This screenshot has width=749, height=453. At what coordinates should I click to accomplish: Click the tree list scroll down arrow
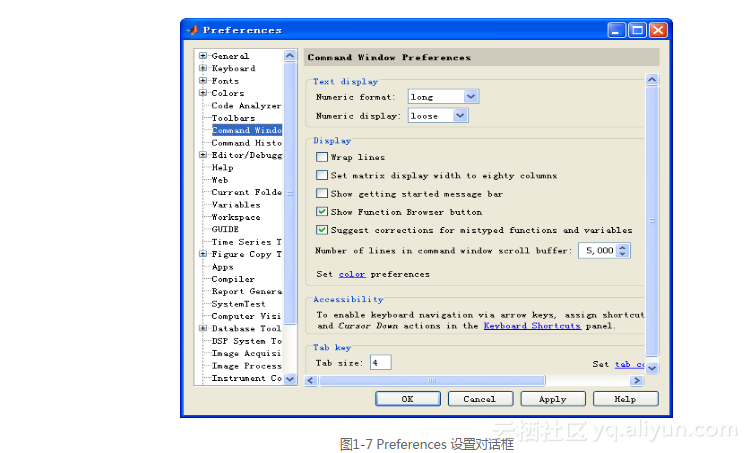click(x=290, y=379)
